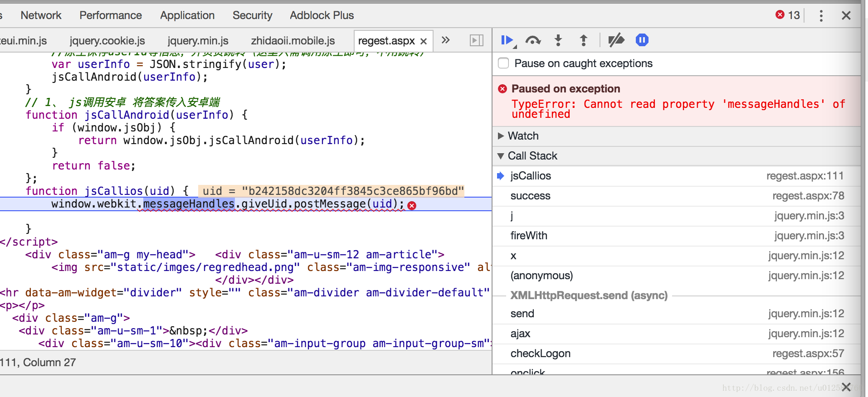Enable Pause on caught exceptions
The height and width of the screenshot is (397, 868).
pyautogui.click(x=503, y=63)
